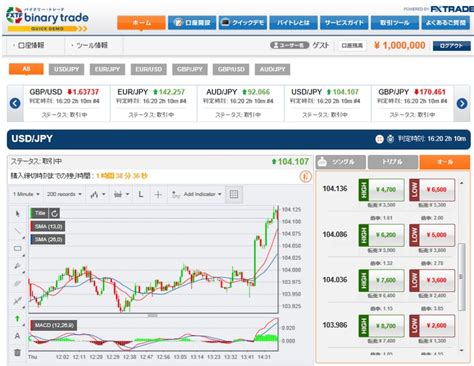Toggle the crosshair cursor button
The height and width of the screenshot is (366, 474).
158,194
